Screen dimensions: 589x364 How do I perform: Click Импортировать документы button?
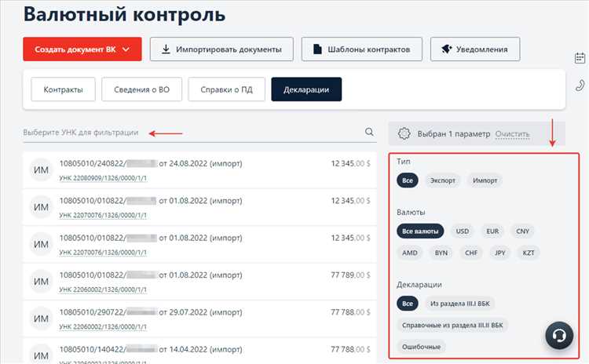click(221, 49)
